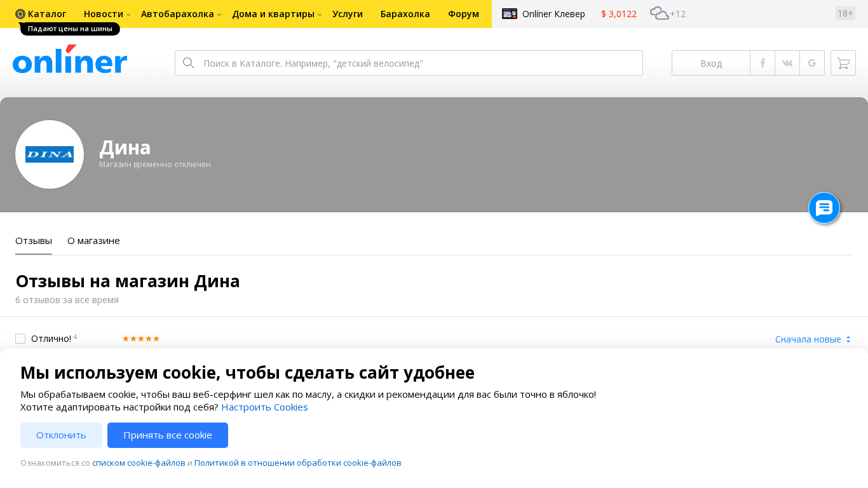
Task: Switch to the О магазине tab
Action: tap(93, 241)
